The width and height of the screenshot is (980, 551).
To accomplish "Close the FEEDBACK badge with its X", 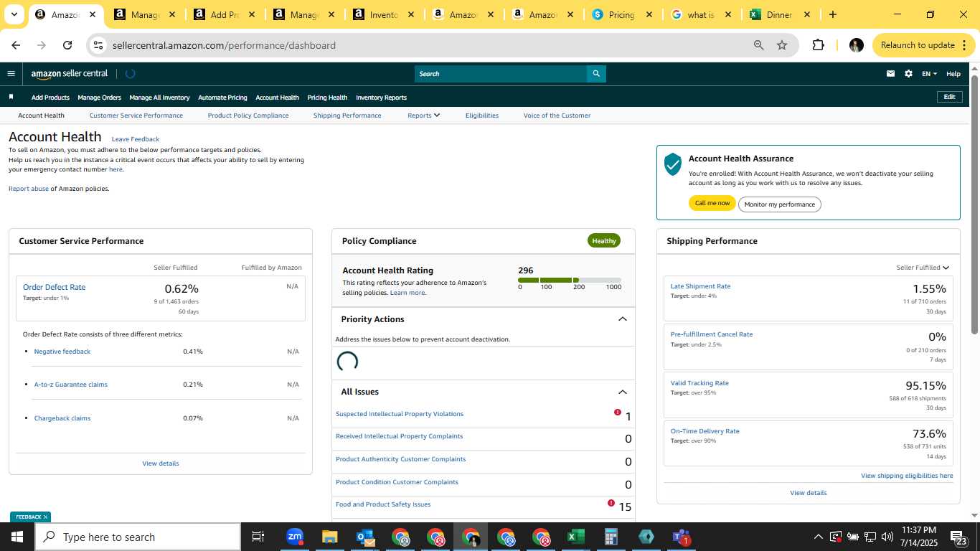I will (45, 517).
